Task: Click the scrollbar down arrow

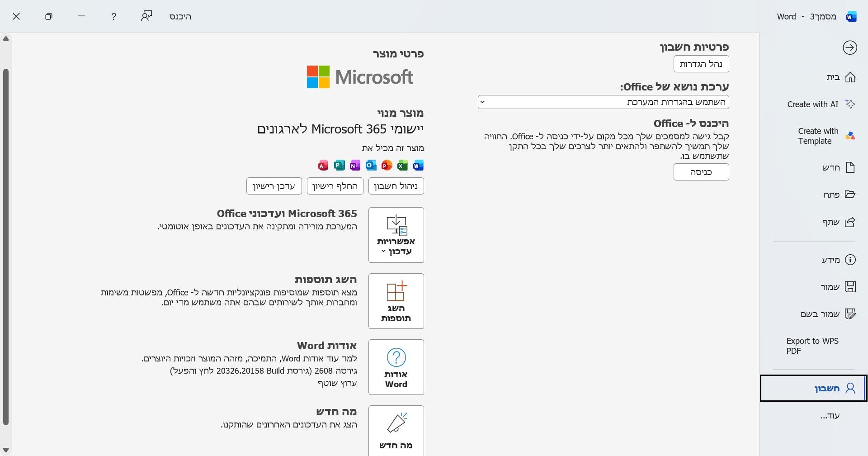Action: 6,451
